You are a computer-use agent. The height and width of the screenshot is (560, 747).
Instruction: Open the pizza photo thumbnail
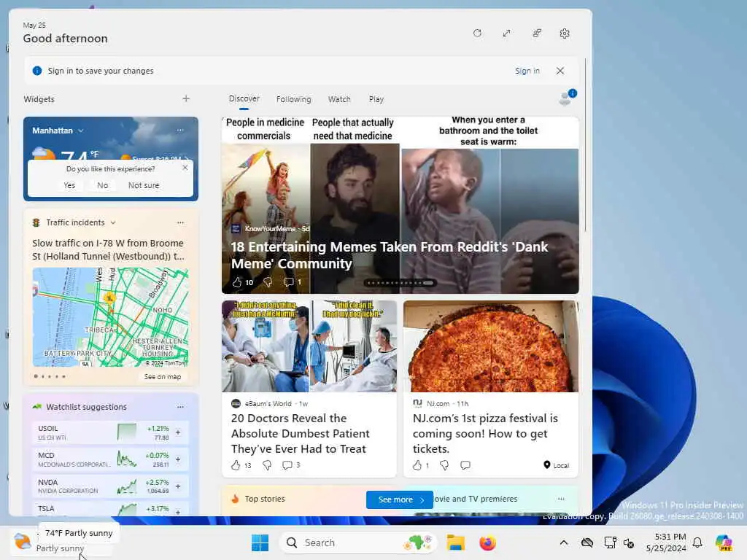491,346
